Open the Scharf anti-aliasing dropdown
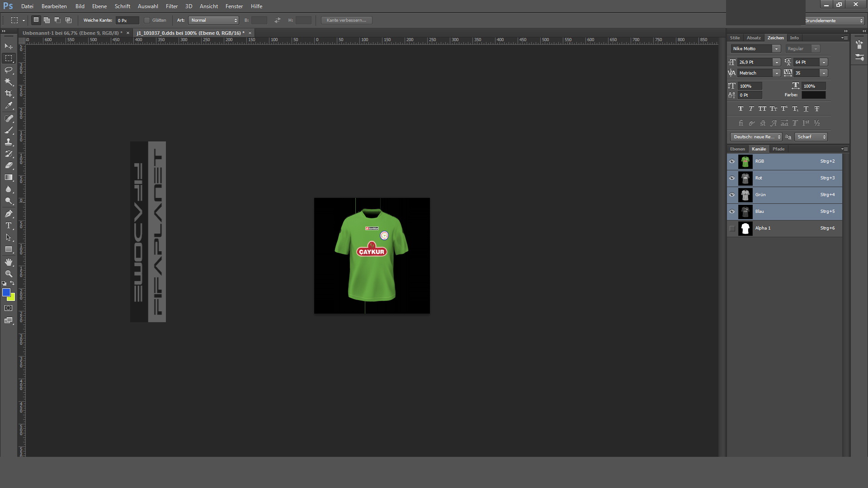Image resolution: width=868 pixels, height=488 pixels. (x=811, y=137)
